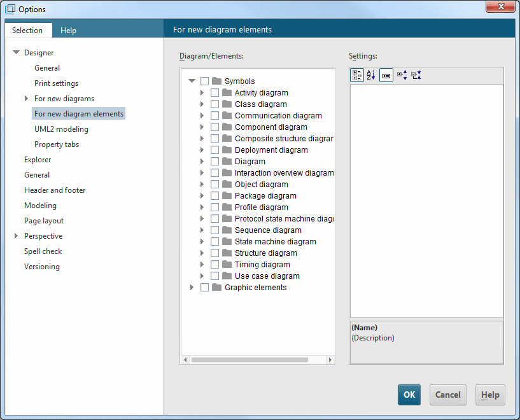Image resolution: width=520 pixels, height=420 pixels.
Task: Expand the Perspective node
Action: (16, 235)
